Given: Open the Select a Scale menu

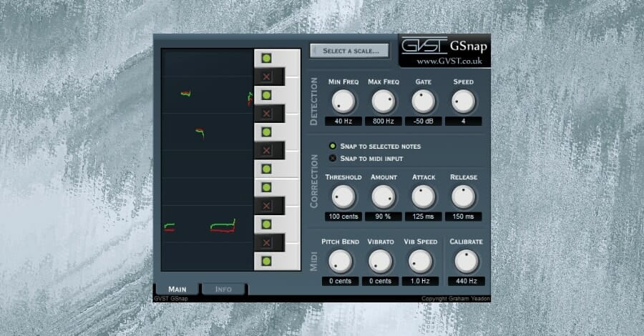Looking at the screenshot, I should point(349,51).
